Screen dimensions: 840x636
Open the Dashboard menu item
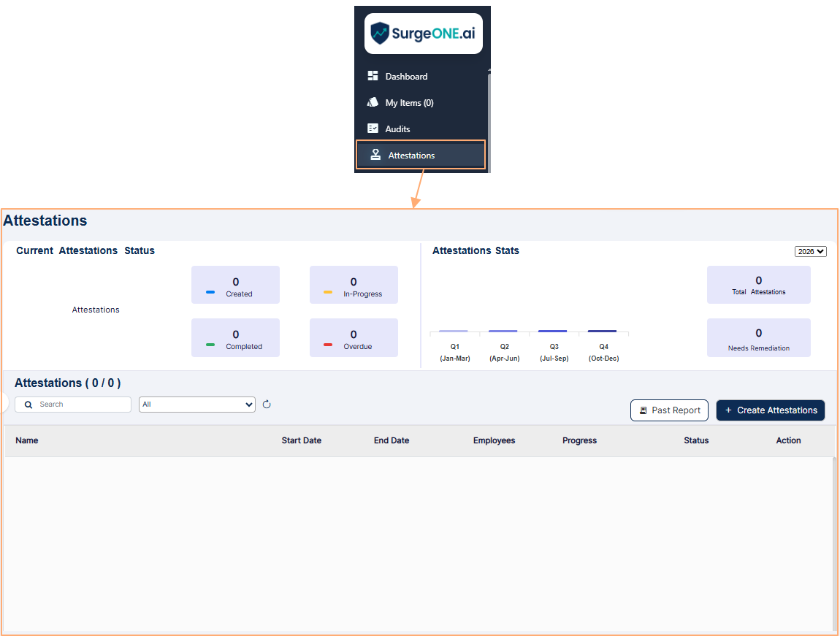[406, 77]
